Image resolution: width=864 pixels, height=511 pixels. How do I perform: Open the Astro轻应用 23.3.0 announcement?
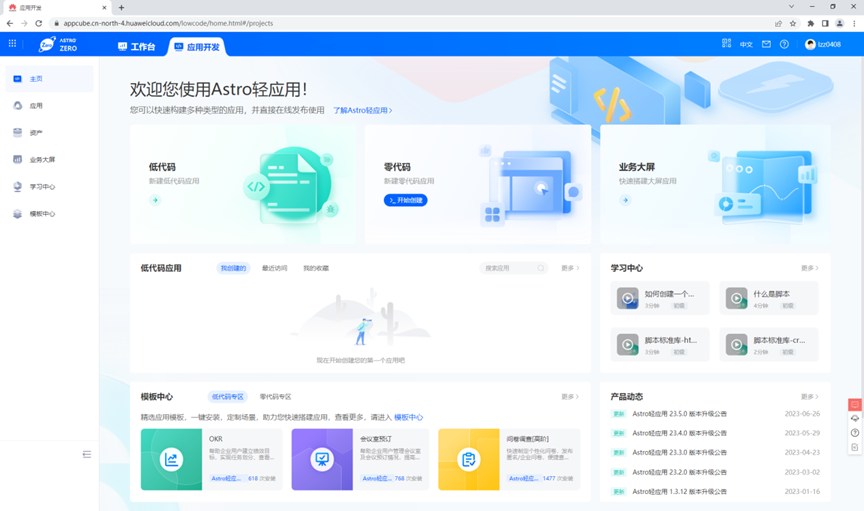pos(679,452)
